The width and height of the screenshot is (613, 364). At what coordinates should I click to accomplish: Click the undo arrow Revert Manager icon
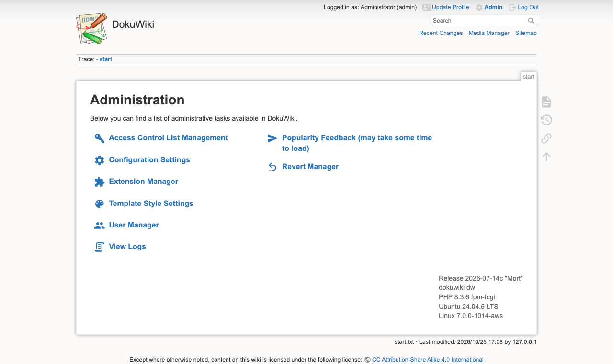pos(272,167)
